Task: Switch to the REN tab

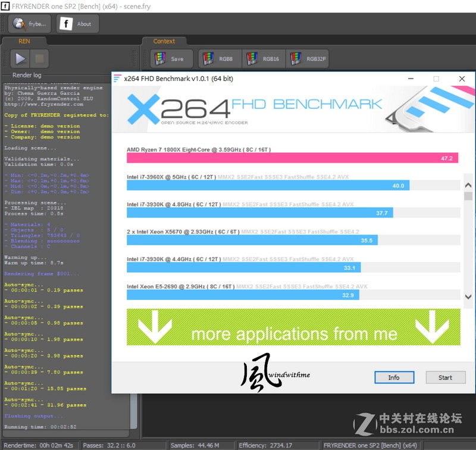Action: tap(24, 41)
